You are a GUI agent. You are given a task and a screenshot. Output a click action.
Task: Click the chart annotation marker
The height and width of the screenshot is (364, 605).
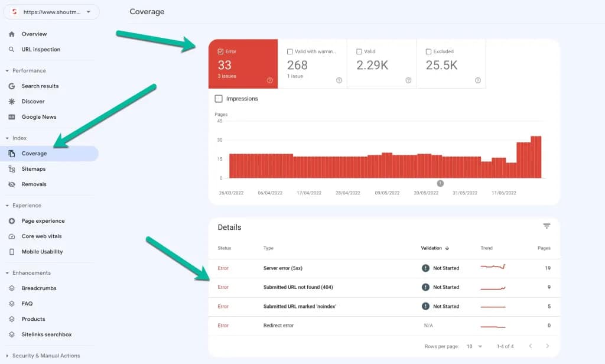pos(440,183)
